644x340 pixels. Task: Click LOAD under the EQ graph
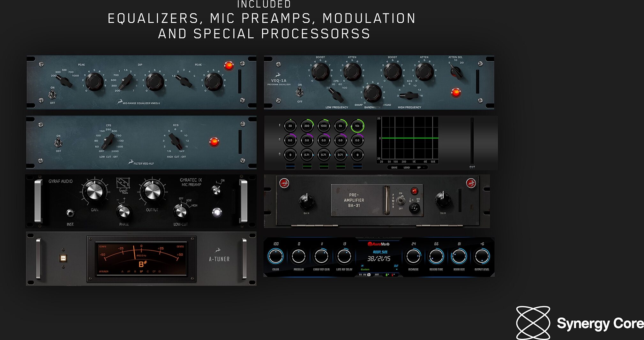(407, 167)
